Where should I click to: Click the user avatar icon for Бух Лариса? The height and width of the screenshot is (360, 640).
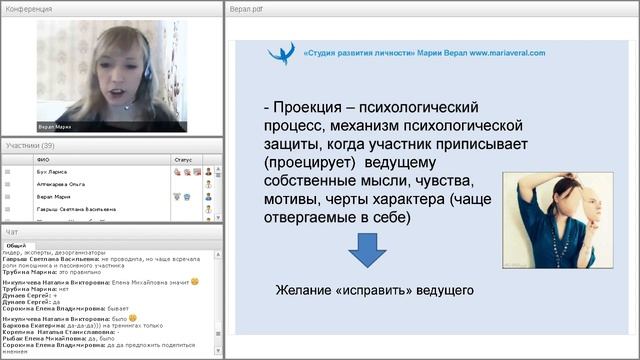(x=209, y=172)
